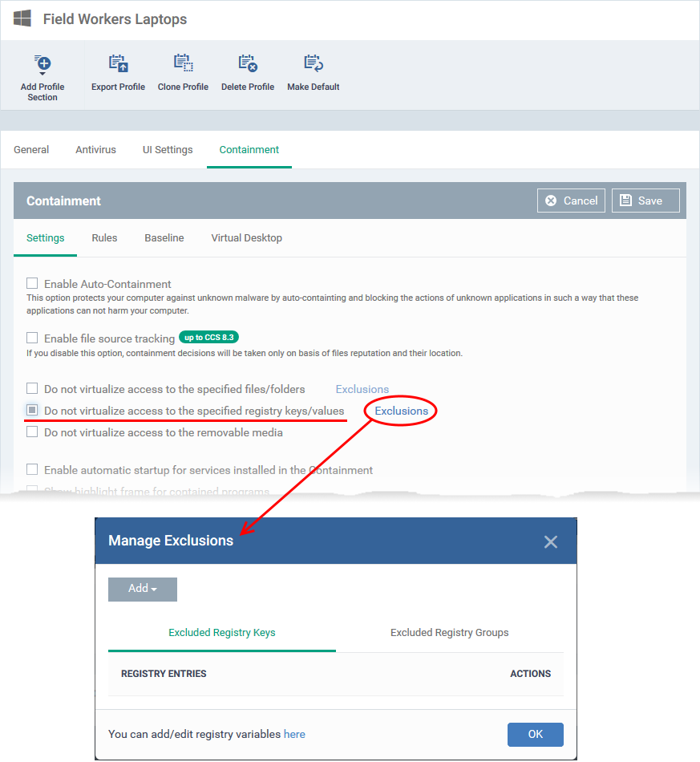This screenshot has height=762, width=700.
Task: Toggle Enable file source tracking checkbox
Action: coord(32,338)
